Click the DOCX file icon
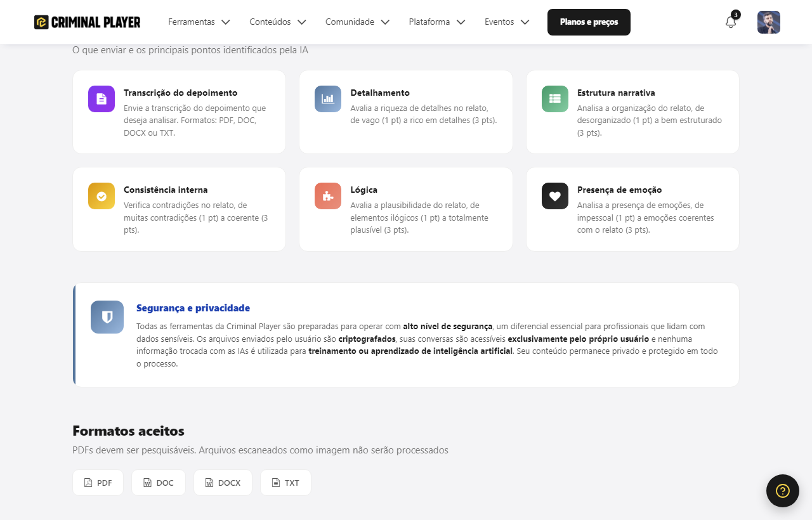 (x=209, y=483)
